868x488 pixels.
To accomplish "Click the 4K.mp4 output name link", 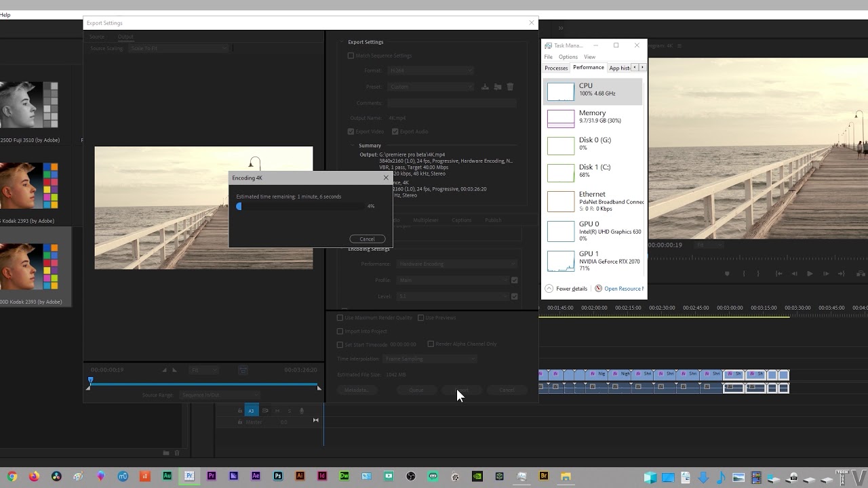I will coord(397,118).
